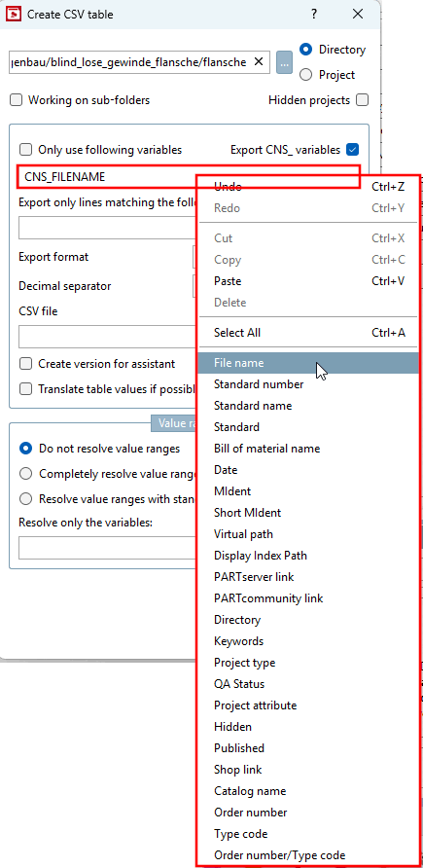Click the app icon in title bar
The width and height of the screenshot is (423, 868).
(x=14, y=14)
